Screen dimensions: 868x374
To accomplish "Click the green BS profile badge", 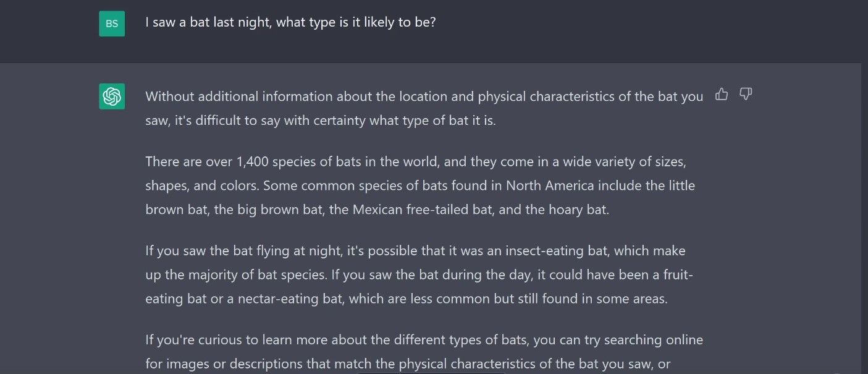I will coord(111,23).
